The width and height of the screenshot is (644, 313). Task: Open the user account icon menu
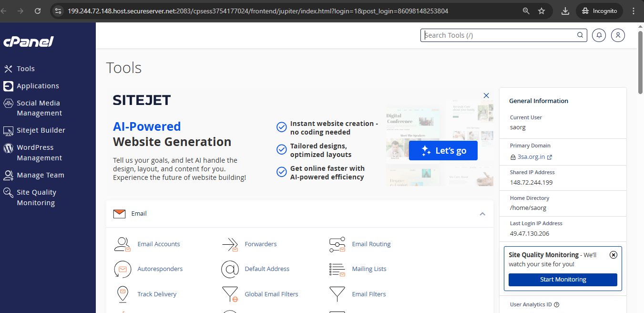(x=618, y=35)
